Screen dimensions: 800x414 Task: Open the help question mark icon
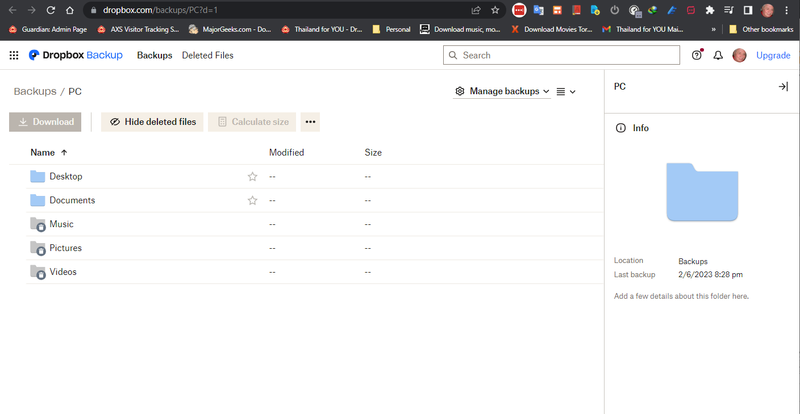pos(697,55)
